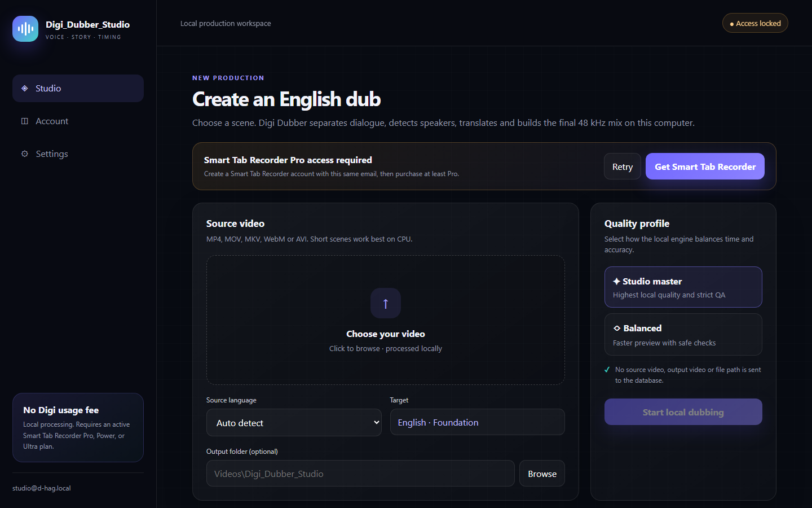The height and width of the screenshot is (508, 812).
Task: Go to the Account page
Action: coord(78,121)
